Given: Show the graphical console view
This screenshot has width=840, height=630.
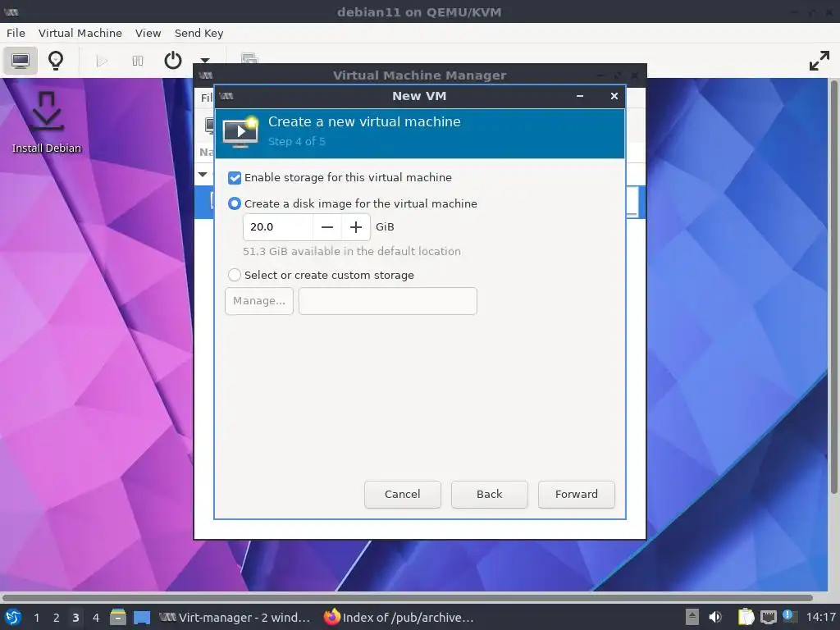Looking at the screenshot, I should point(21,61).
